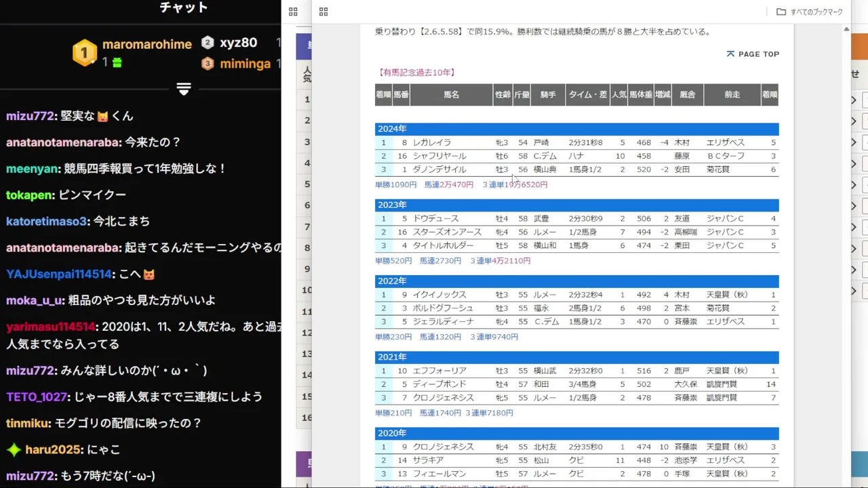Click grid icon on the front window's toolbar
Image resolution: width=868 pixels, height=488 pixels.
323,12
